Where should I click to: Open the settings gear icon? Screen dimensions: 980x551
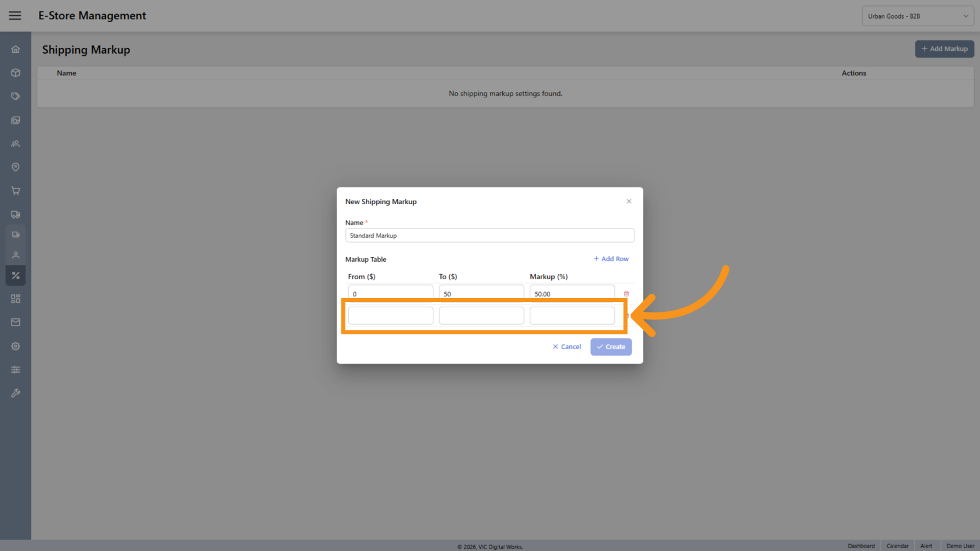[16, 346]
